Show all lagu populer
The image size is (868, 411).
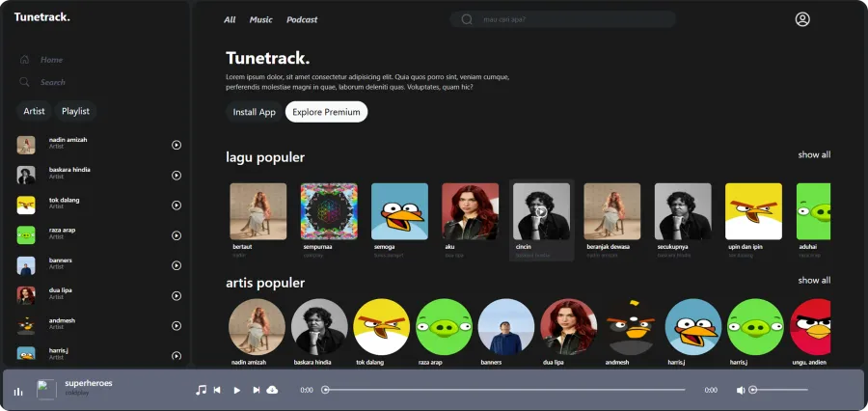[x=814, y=154]
